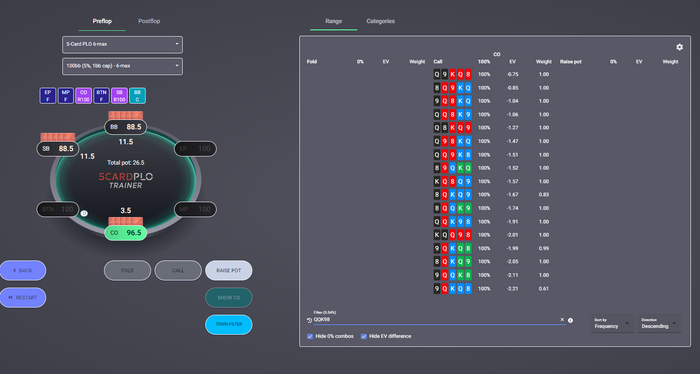The width and height of the screenshot is (700, 374).
Task: Click the EV value -1.04
Action: tap(512, 101)
